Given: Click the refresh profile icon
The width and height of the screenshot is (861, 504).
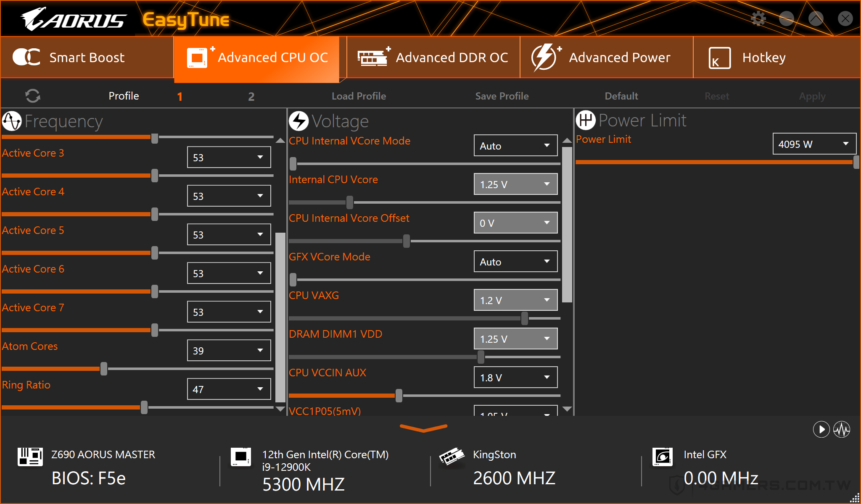Looking at the screenshot, I should (33, 96).
